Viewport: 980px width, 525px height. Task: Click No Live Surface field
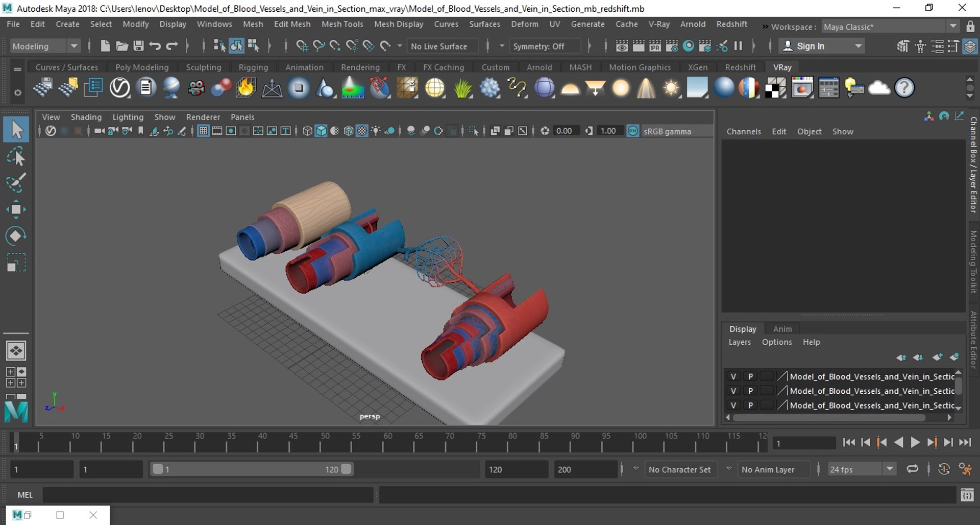click(443, 46)
